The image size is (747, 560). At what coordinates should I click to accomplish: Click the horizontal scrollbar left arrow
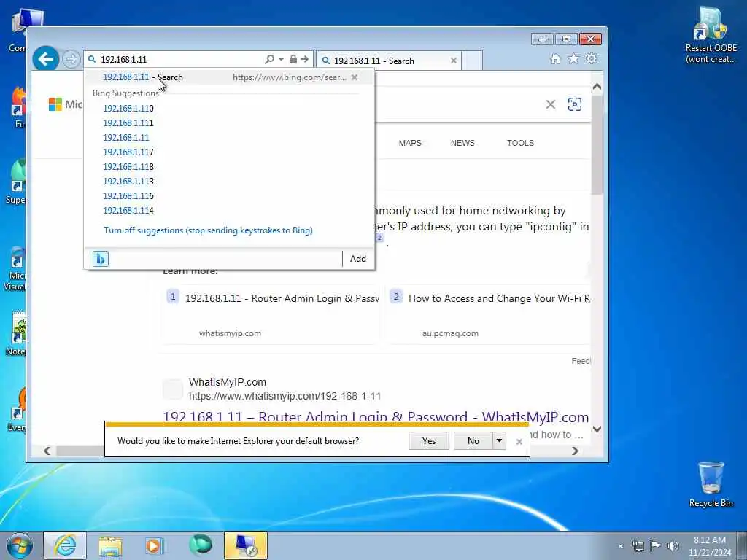click(x=47, y=451)
